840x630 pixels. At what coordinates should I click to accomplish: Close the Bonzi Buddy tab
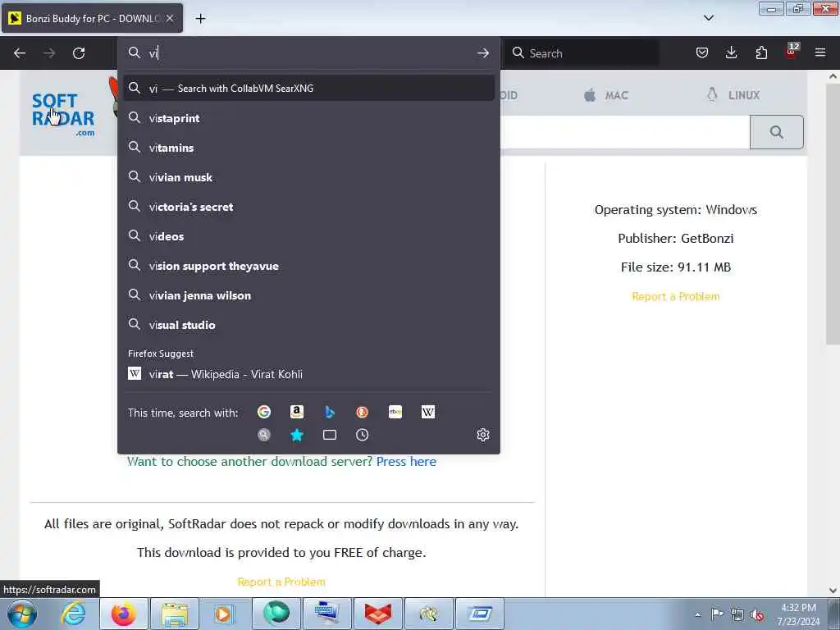[170, 18]
